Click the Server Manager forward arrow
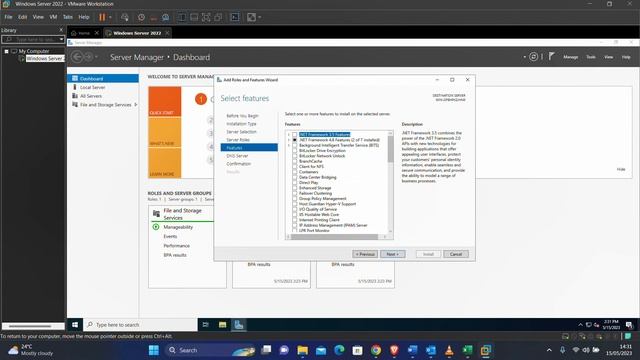The width and height of the screenshot is (640, 360). [88, 57]
